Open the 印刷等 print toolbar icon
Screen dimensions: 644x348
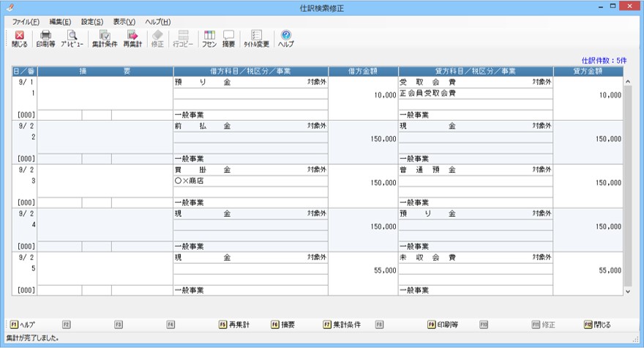(45, 38)
